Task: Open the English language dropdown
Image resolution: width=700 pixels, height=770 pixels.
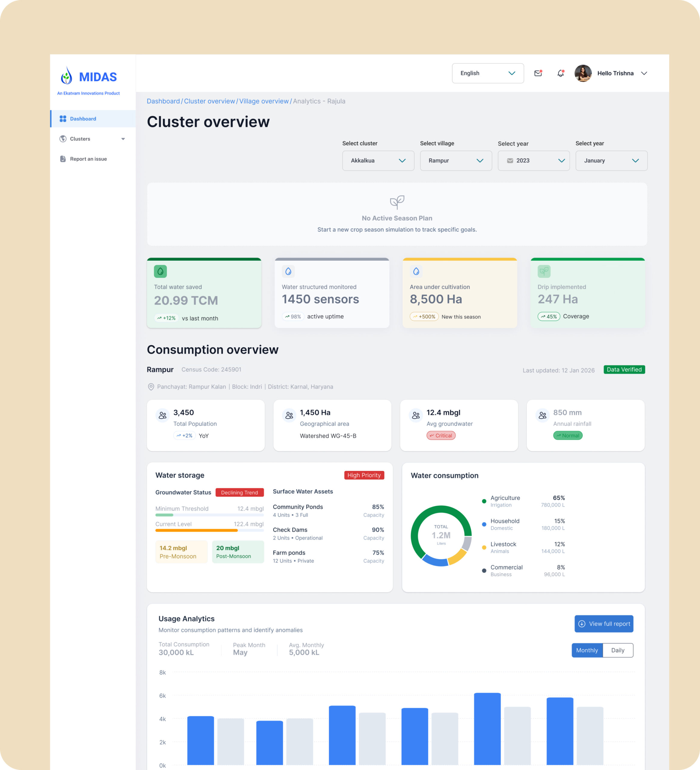Action: coord(487,73)
